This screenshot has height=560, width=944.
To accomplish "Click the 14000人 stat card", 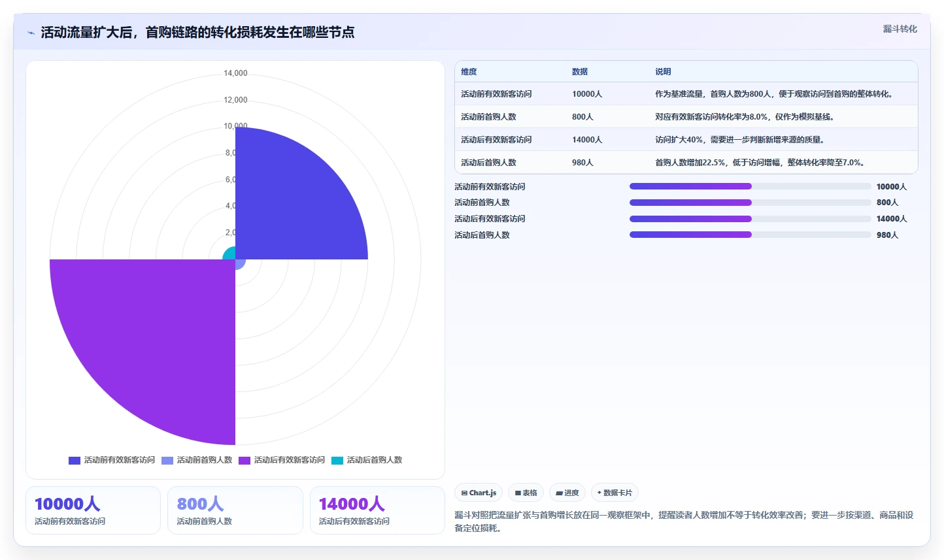I will [377, 510].
